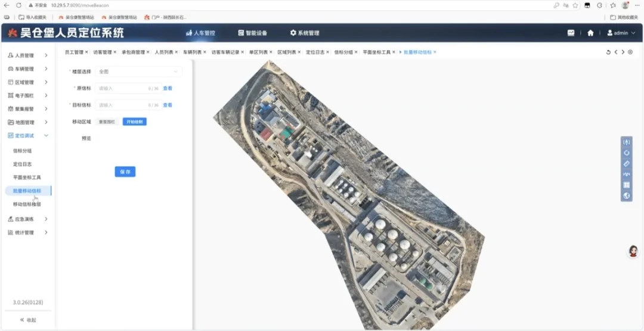Expand the 地图管理 sidebar menu
The height and width of the screenshot is (331, 644).
click(x=28, y=122)
